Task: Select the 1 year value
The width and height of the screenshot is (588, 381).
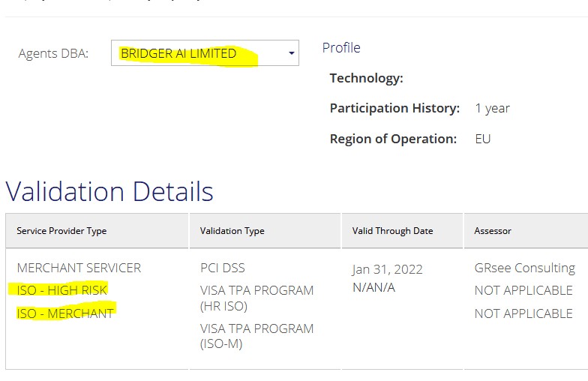Action: coord(492,108)
